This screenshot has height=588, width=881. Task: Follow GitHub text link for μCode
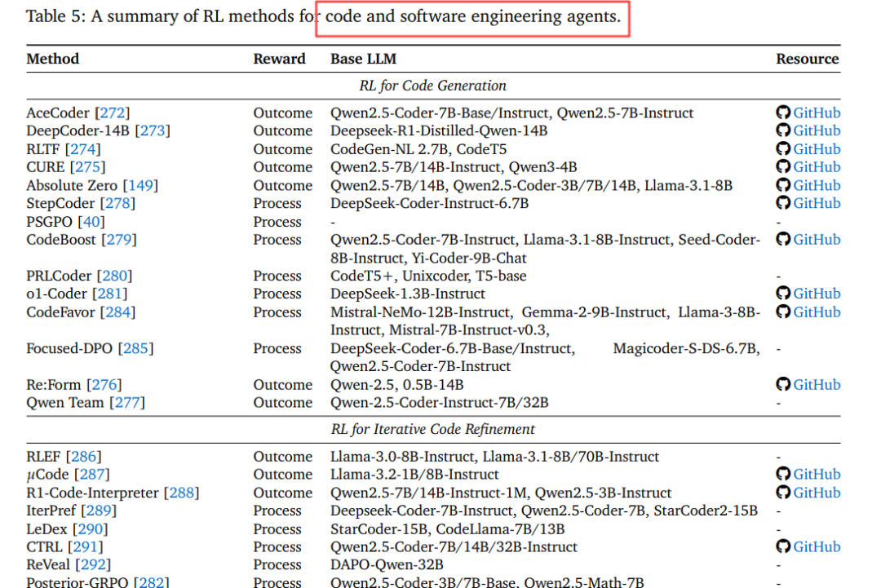click(x=817, y=475)
